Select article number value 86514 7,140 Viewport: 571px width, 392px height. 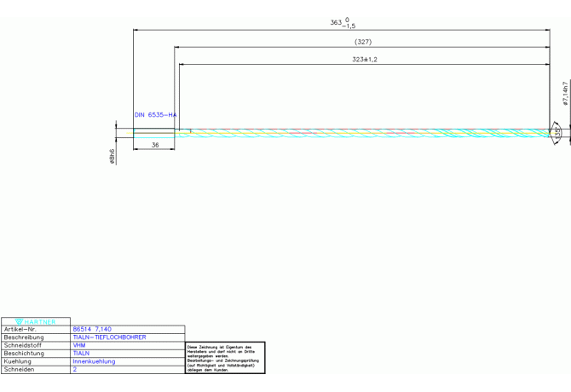pyautogui.click(x=92, y=329)
